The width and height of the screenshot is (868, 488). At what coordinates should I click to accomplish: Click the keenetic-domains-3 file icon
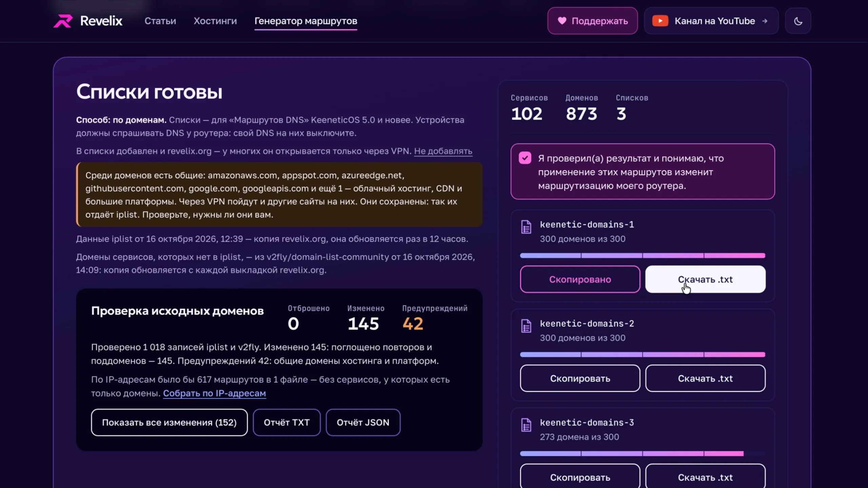526,425
